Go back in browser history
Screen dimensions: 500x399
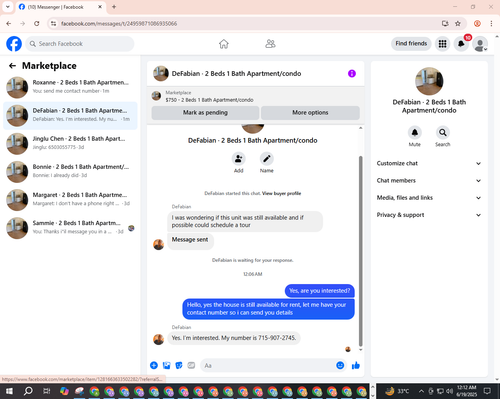coord(9,24)
